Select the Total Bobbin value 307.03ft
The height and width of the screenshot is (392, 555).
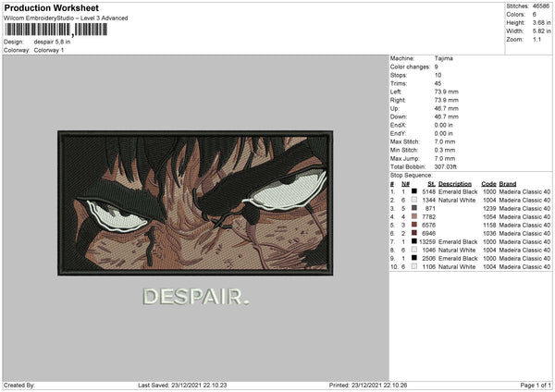[445, 166]
